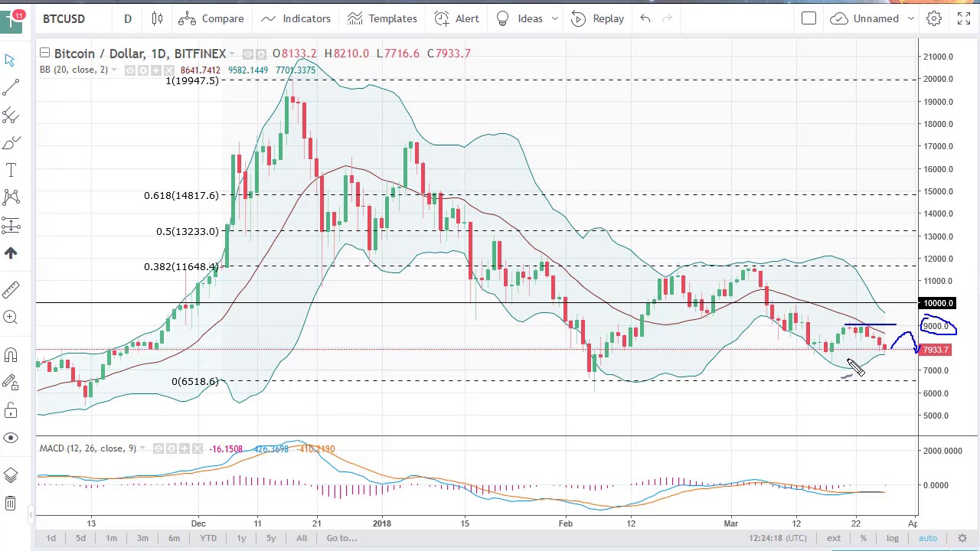Remove the MACD indicator
The height and width of the screenshot is (551, 980).
(x=197, y=448)
